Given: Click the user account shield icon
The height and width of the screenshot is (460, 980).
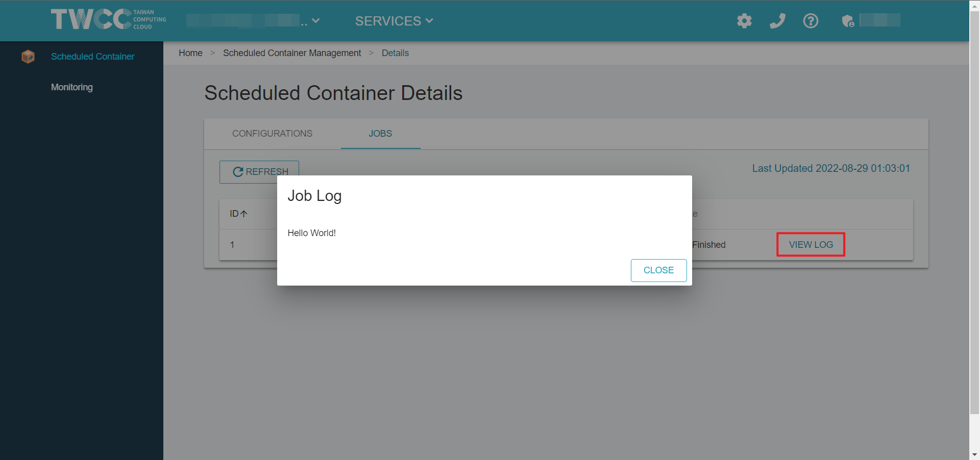Looking at the screenshot, I should pyautogui.click(x=848, y=21).
